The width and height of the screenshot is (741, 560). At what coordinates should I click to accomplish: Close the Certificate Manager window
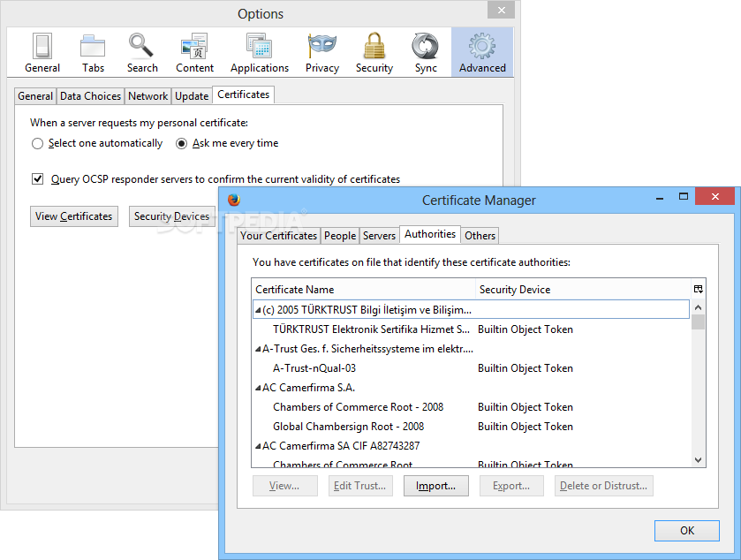(x=715, y=196)
